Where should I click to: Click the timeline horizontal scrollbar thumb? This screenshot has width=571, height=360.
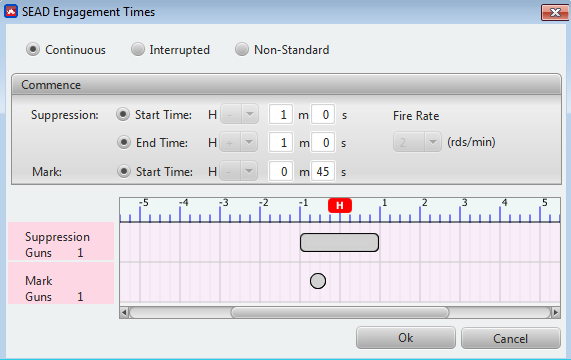[340, 312]
